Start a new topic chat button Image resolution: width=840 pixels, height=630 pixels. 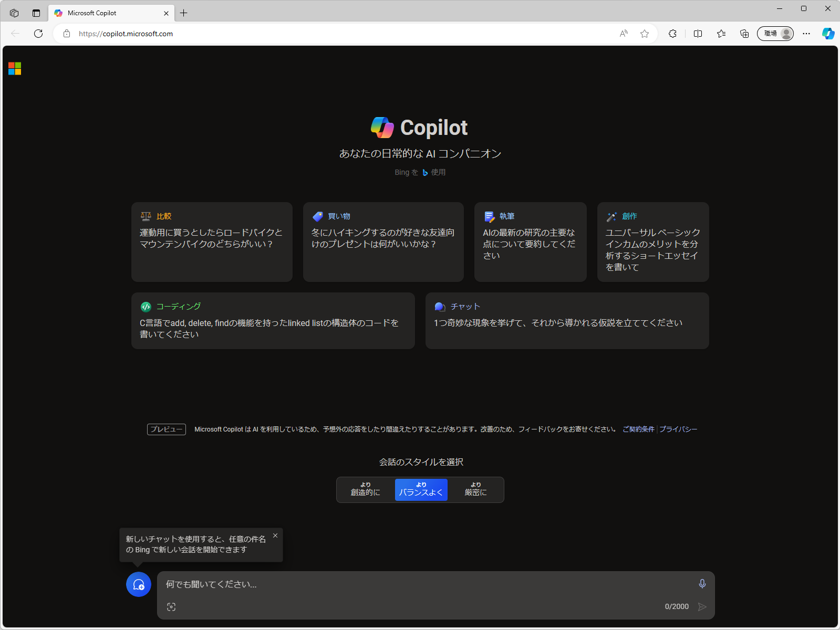(139, 584)
